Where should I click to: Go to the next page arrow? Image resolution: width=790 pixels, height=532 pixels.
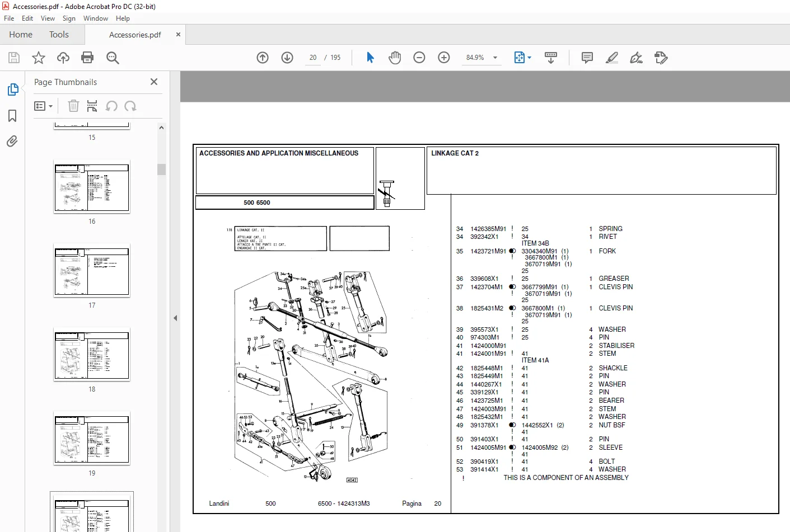287,58
